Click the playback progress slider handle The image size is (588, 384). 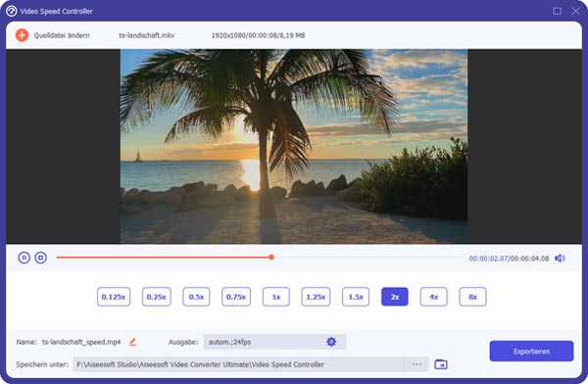pos(271,258)
